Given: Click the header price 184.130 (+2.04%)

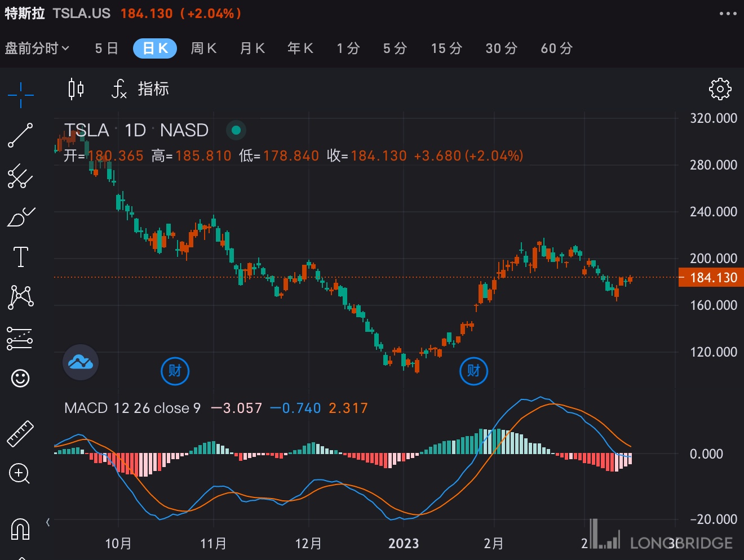Looking at the screenshot, I should click(x=181, y=14).
